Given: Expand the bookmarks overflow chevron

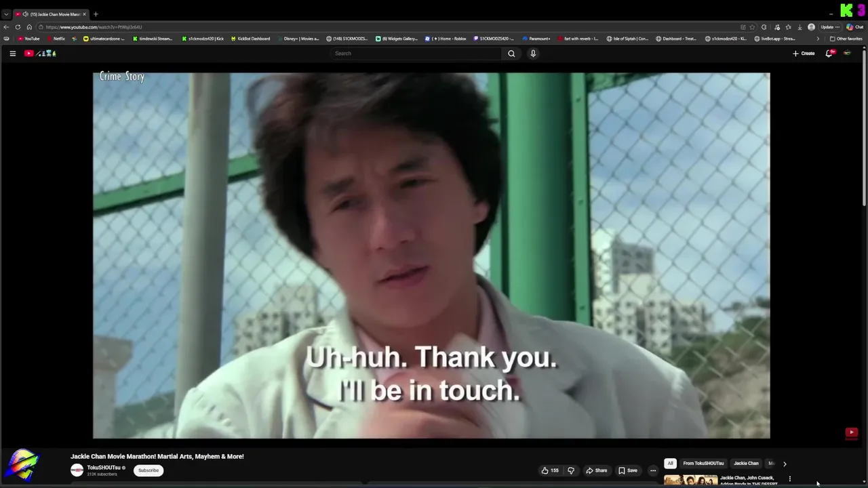Looking at the screenshot, I should (x=818, y=39).
